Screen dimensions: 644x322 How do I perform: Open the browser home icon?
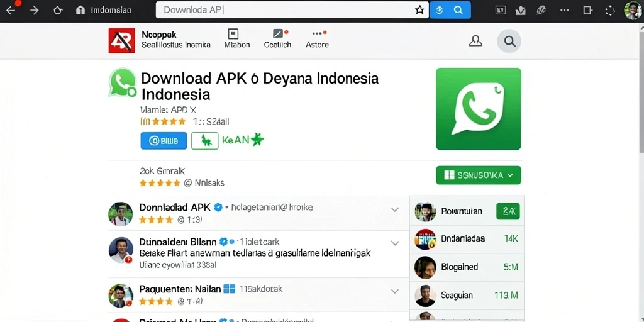point(80,10)
